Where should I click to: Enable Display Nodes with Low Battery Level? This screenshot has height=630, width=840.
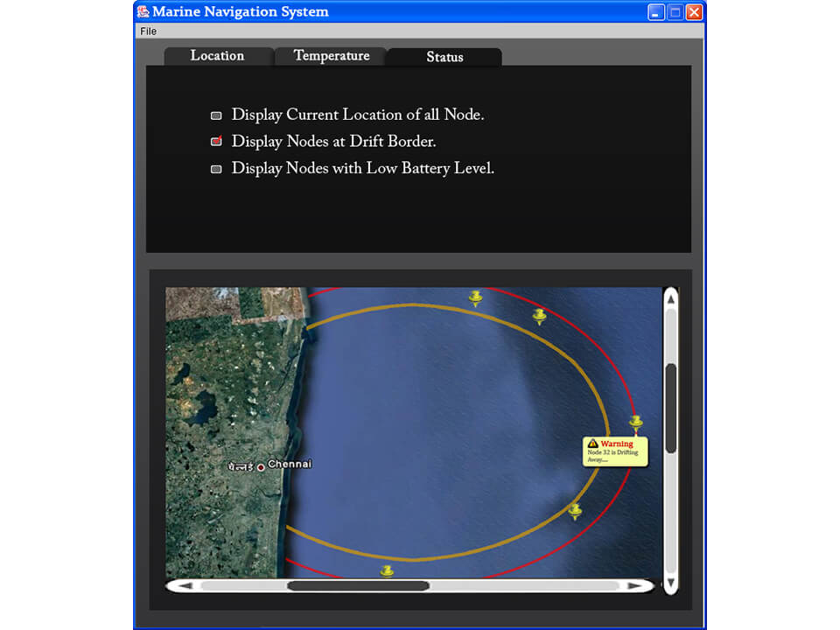pyautogui.click(x=216, y=169)
